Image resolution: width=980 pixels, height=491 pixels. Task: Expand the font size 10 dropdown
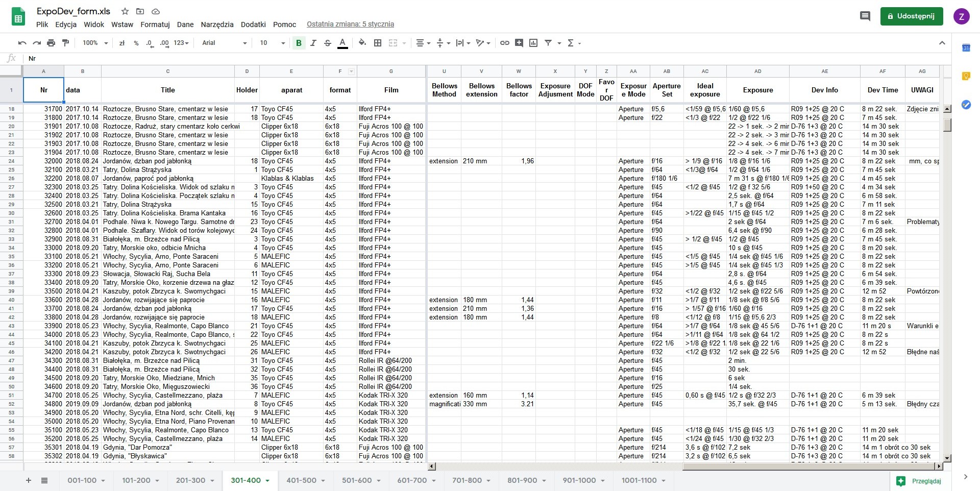point(272,43)
